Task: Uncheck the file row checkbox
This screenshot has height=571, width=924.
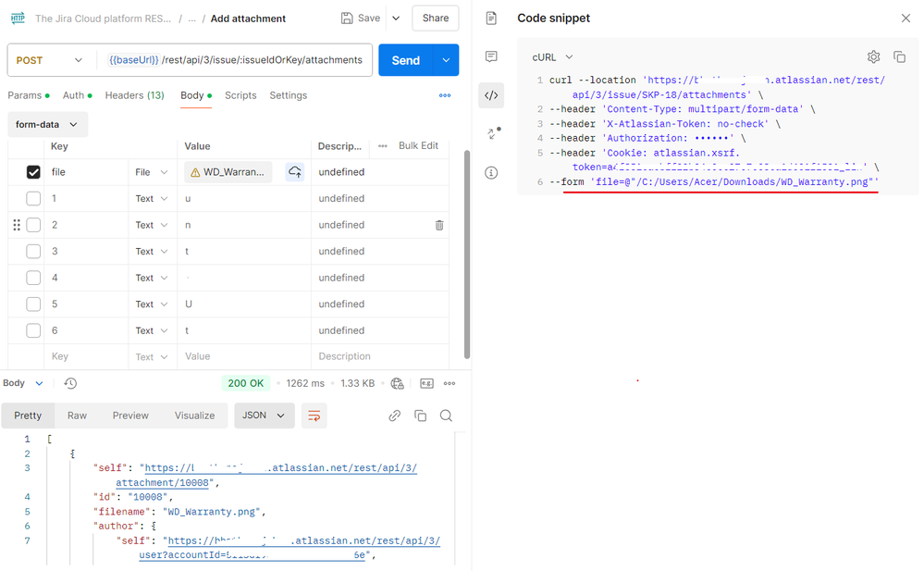Action: click(33, 172)
